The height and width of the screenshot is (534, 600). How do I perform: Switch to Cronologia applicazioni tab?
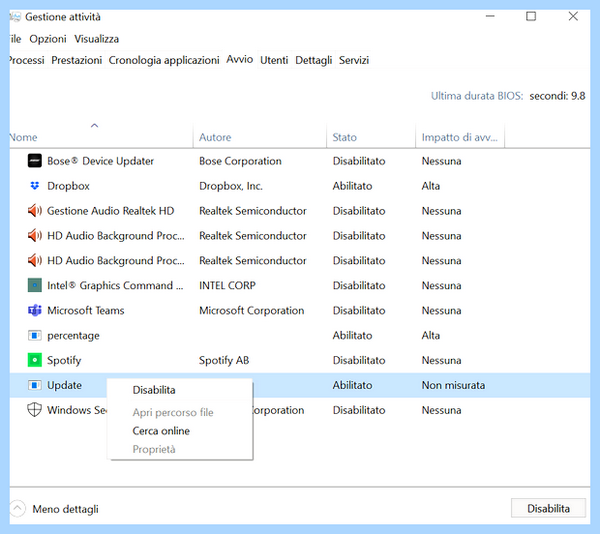coord(164,60)
